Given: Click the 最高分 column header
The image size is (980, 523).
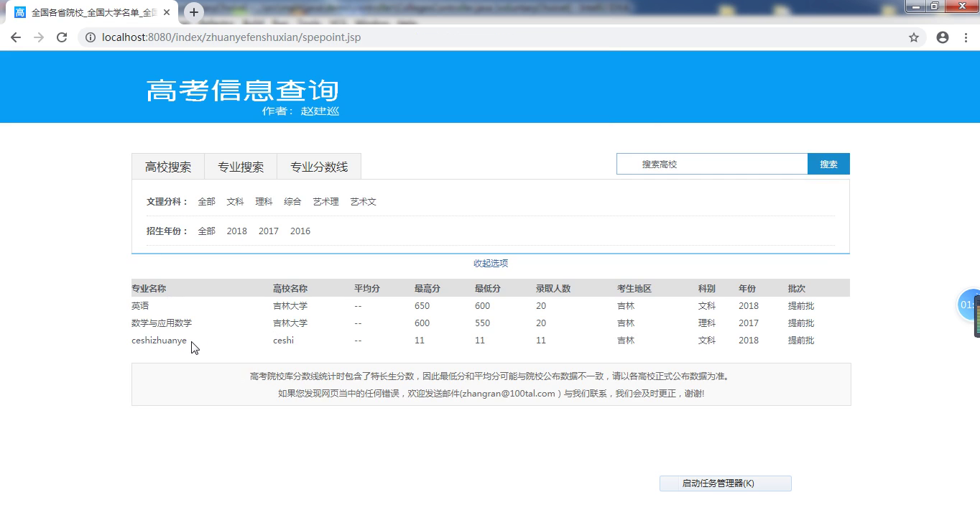Looking at the screenshot, I should coord(427,289).
